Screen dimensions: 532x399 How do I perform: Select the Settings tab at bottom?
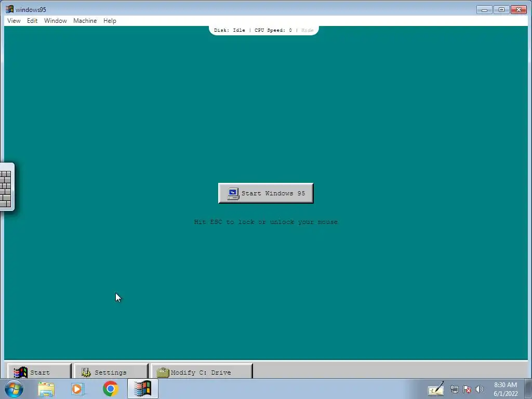(111, 372)
